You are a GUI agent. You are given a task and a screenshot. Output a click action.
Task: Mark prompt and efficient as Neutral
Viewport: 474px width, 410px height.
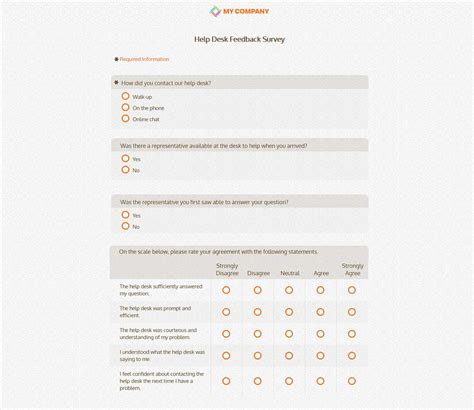point(289,312)
